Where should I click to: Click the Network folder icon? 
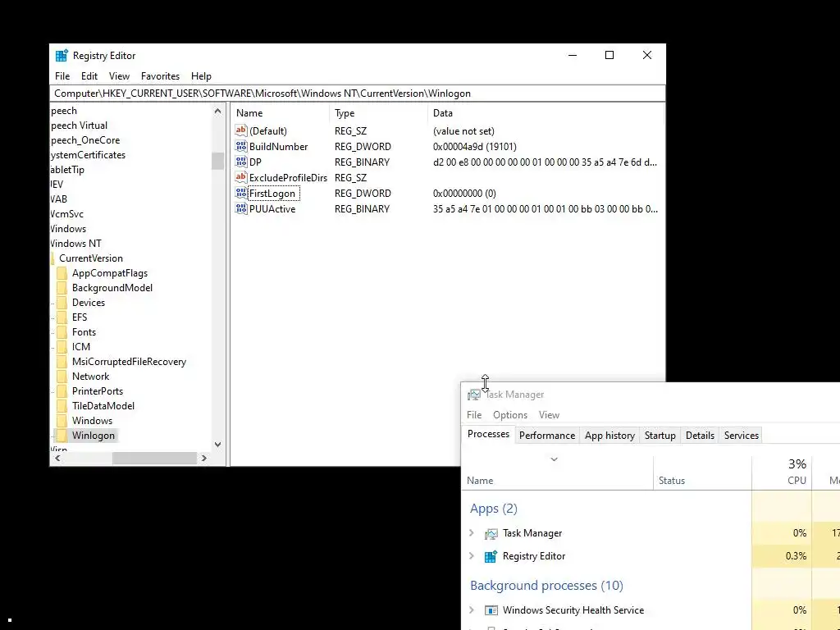[62, 377]
